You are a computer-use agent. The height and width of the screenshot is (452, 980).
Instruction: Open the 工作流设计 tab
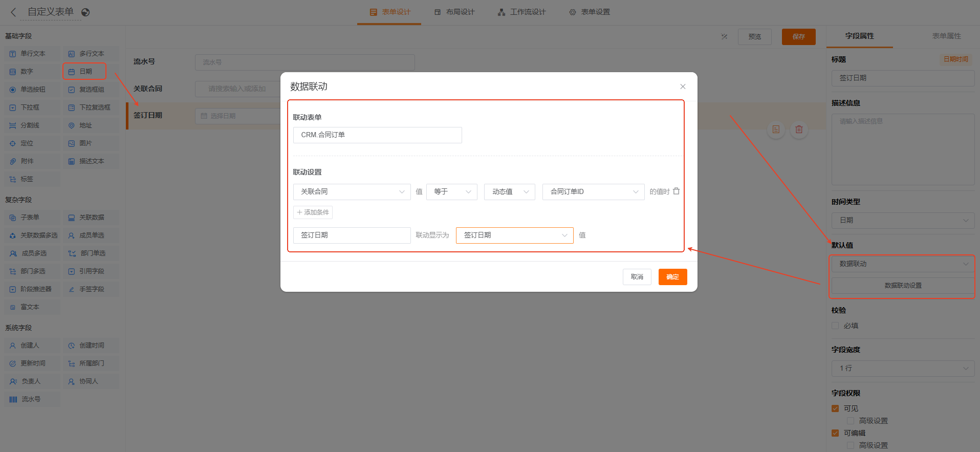coord(521,12)
